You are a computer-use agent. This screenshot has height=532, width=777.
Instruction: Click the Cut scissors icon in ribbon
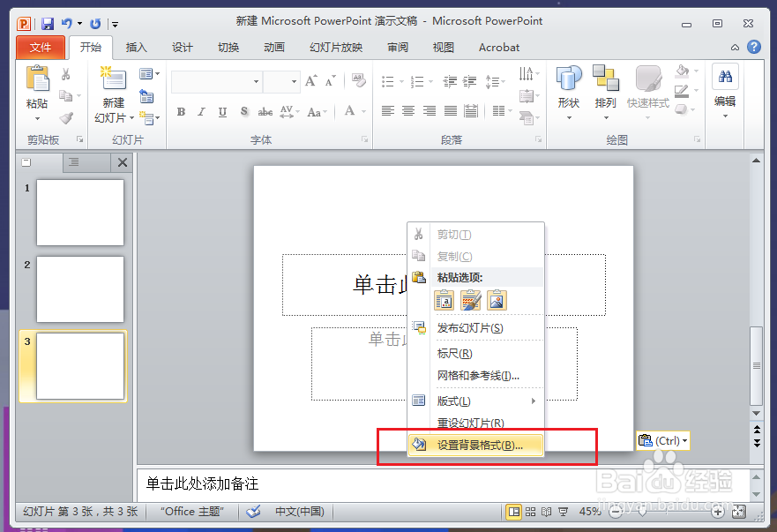coord(66,74)
